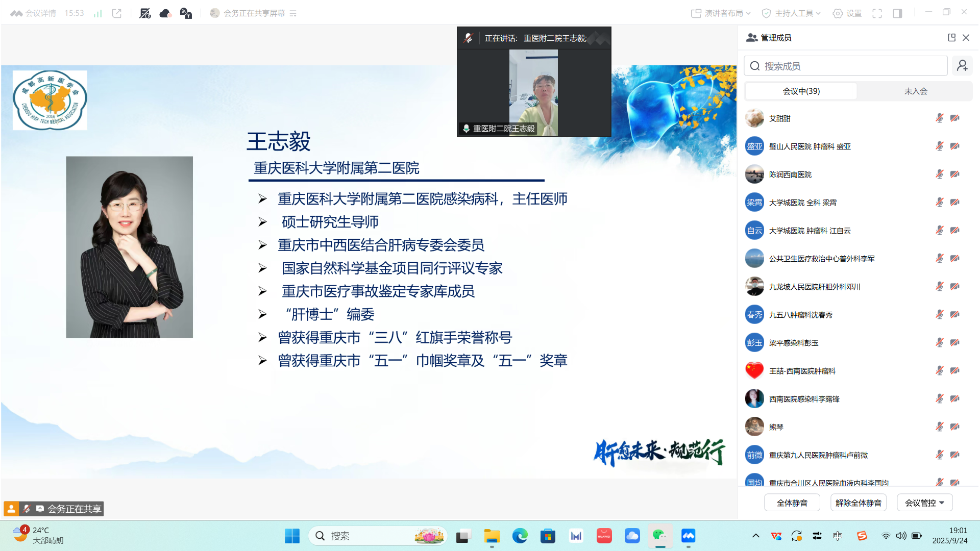This screenshot has height=551, width=980.
Task: Toggle the right sidebar layout icon
Action: [x=897, y=13]
